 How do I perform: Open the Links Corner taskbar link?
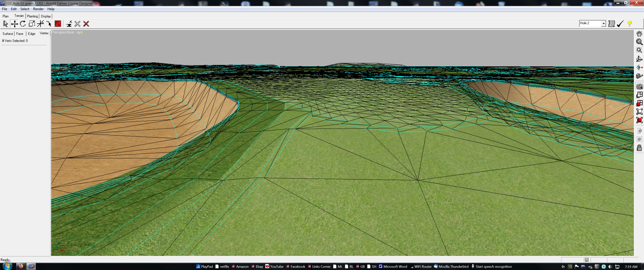click(319, 266)
